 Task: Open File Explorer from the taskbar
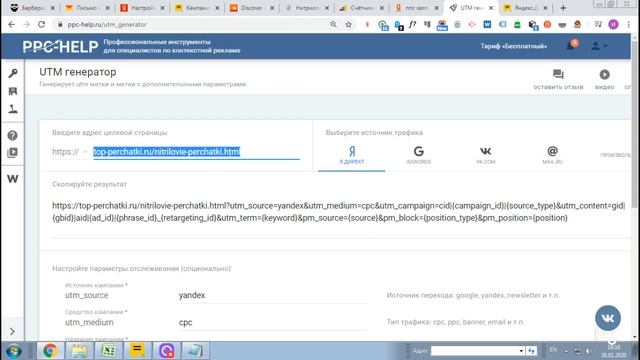coord(80,351)
